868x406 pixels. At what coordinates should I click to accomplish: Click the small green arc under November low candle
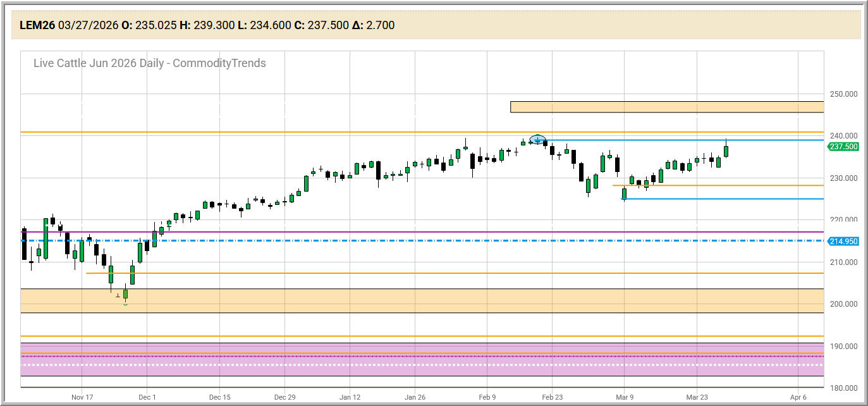coord(125,305)
